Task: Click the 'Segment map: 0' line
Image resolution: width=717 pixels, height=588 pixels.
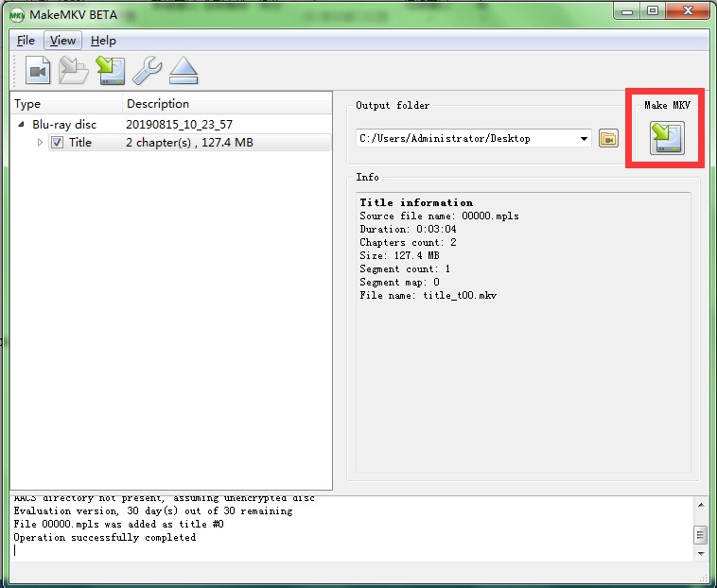Action: [x=399, y=282]
